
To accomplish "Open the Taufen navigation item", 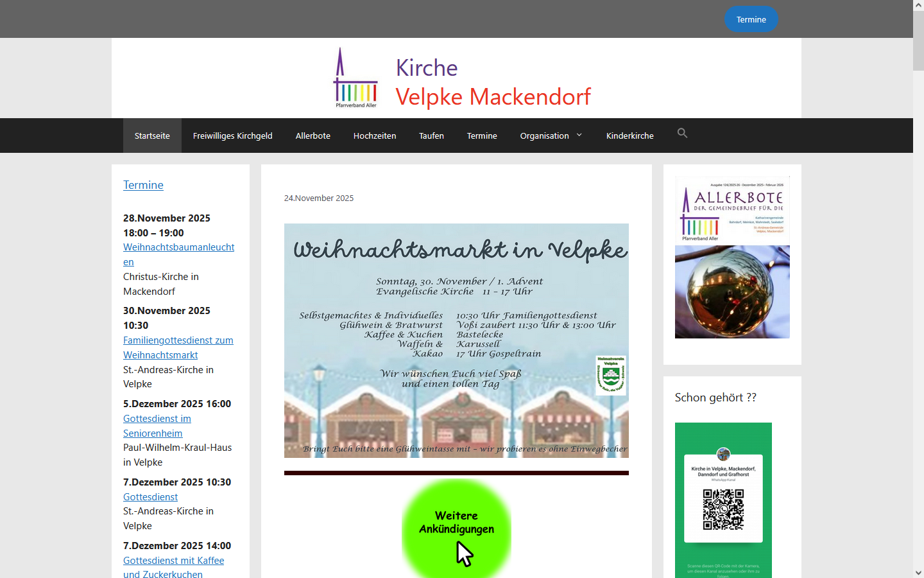I will 431,136.
